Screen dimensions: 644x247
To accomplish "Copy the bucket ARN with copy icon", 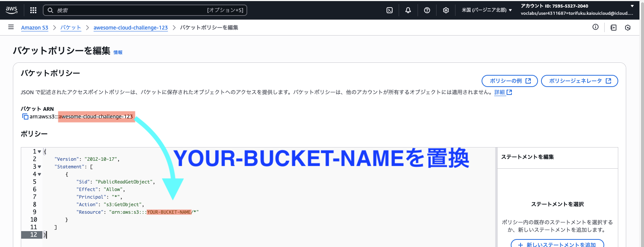I will pyautogui.click(x=25, y=117).
